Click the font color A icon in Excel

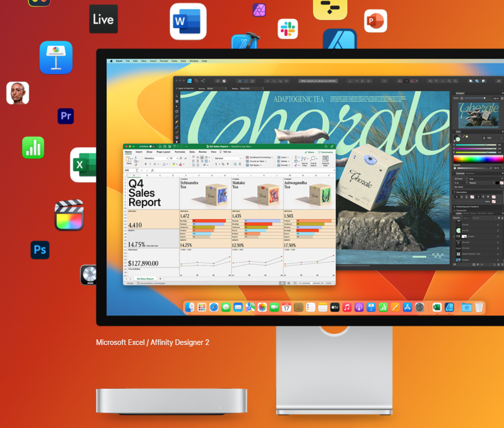180,164
